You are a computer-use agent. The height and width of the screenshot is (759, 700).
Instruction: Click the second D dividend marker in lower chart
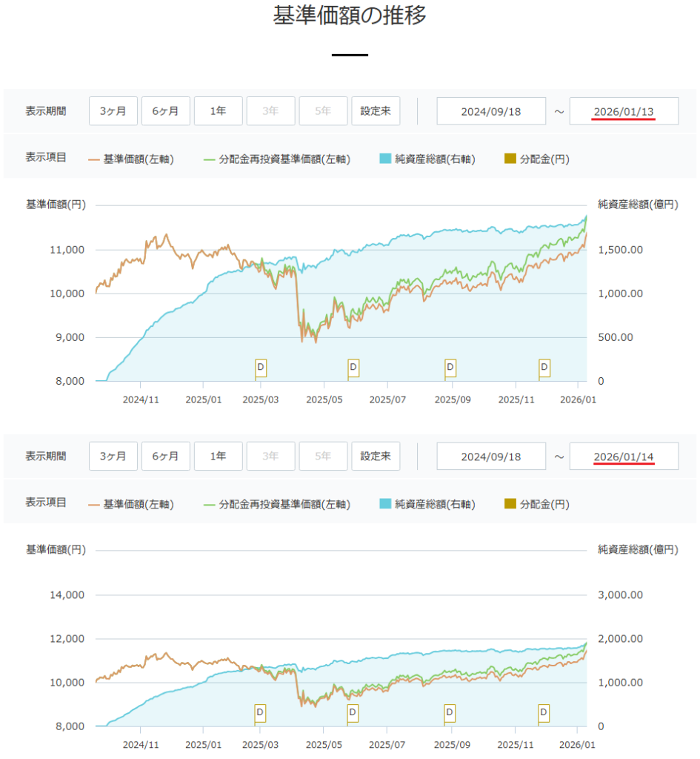point(353,712)
